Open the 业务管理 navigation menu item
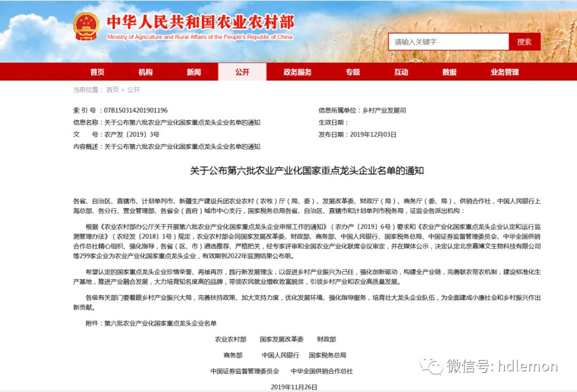 [504, 72]
